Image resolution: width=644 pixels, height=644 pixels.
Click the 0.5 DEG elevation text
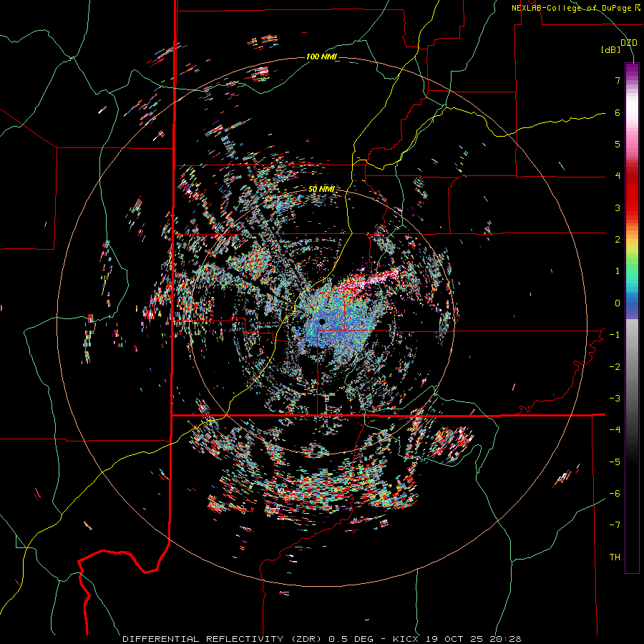pos(351,639)
